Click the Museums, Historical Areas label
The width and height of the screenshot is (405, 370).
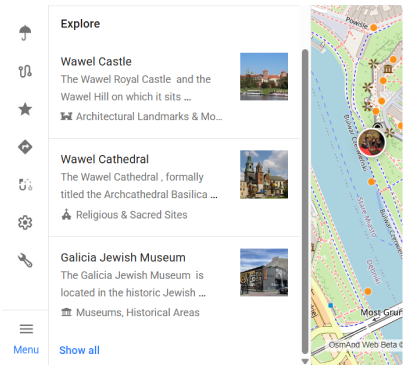tap(138, 313)
